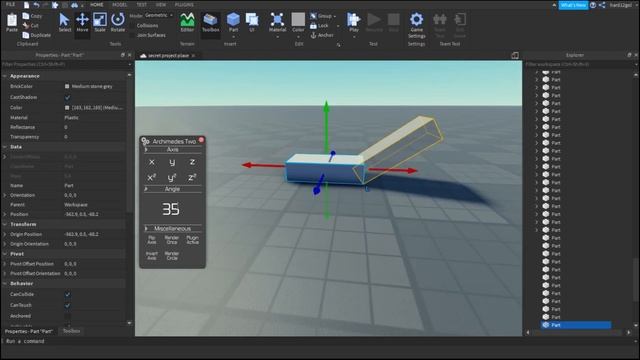Click the Copy icon in Clipboard group

(x=26, y=16)
